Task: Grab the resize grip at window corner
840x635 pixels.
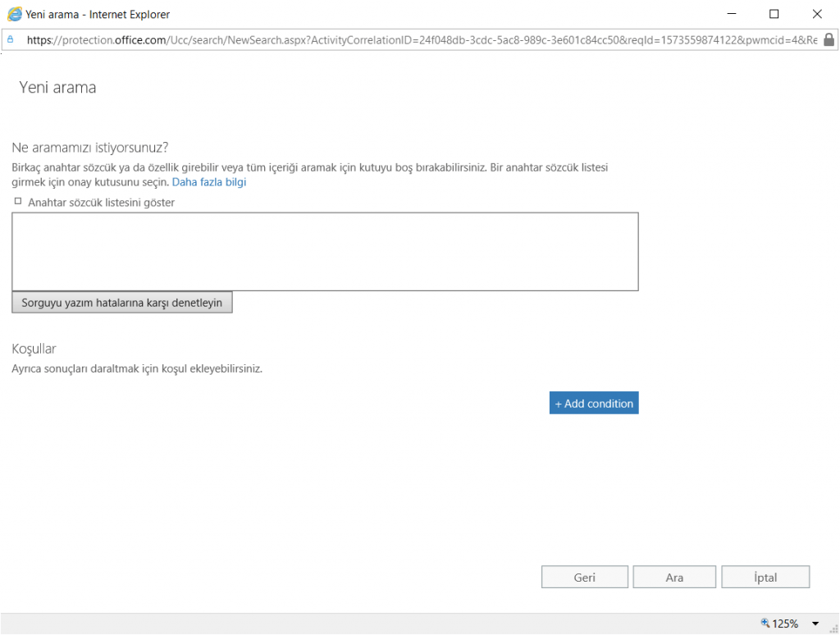Action: coord(833,628)
